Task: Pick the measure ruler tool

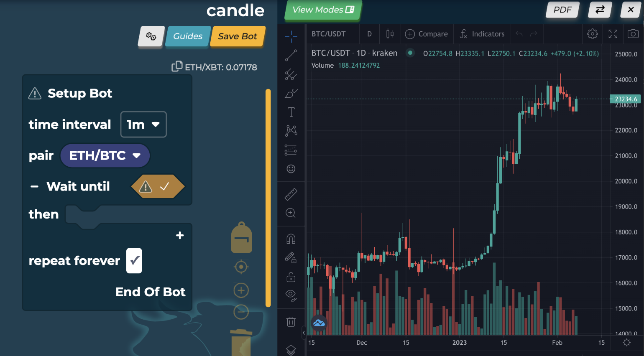Action: tap(291, 194)
